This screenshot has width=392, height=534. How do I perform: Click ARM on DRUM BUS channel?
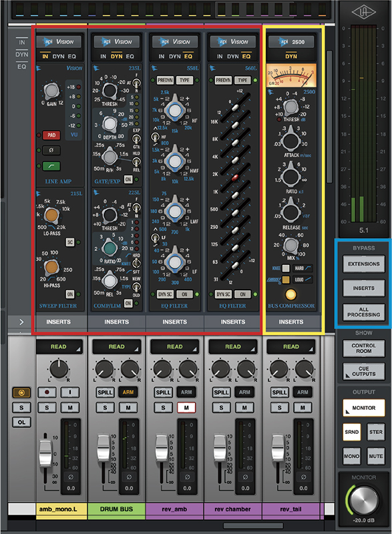[x=128, y=392]
